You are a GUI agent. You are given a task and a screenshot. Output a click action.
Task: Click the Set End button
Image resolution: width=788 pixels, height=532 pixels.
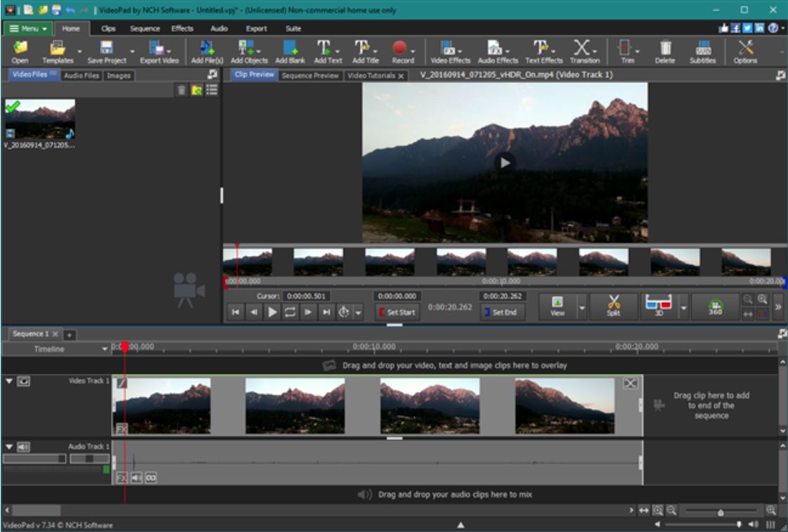501,312
